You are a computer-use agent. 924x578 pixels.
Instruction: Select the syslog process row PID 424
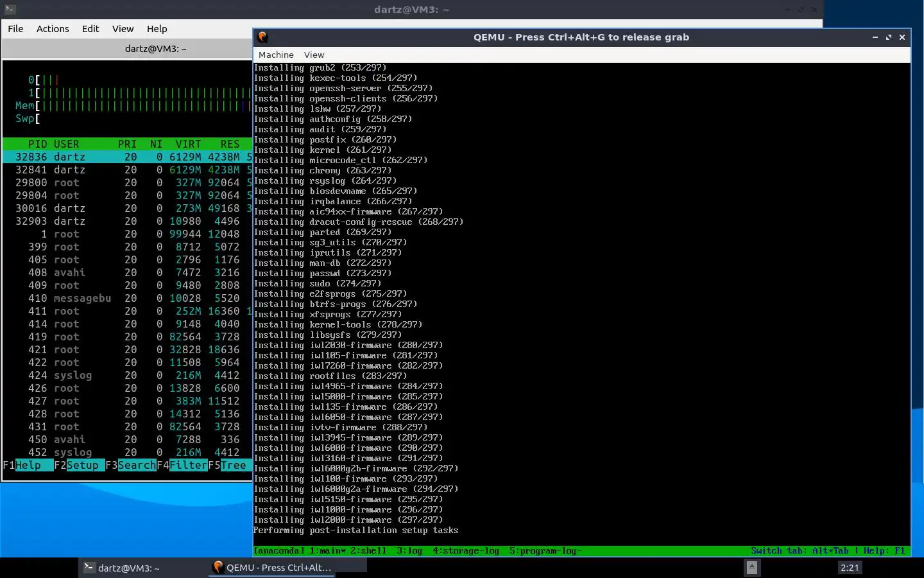[x=128, y=375]
